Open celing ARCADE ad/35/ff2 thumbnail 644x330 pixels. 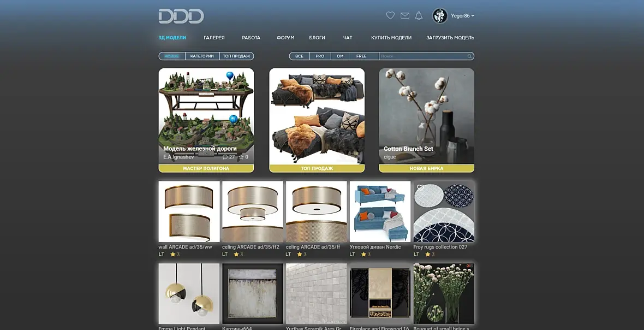point(253,211)
